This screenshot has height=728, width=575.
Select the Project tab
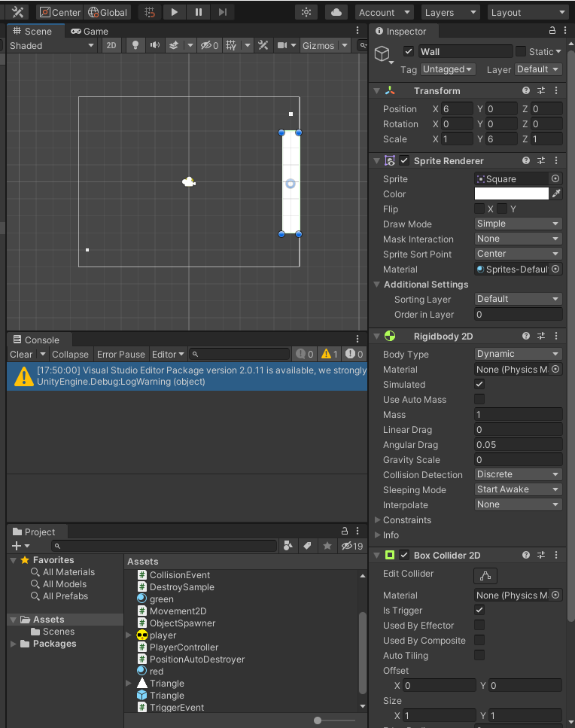point(34,532)
